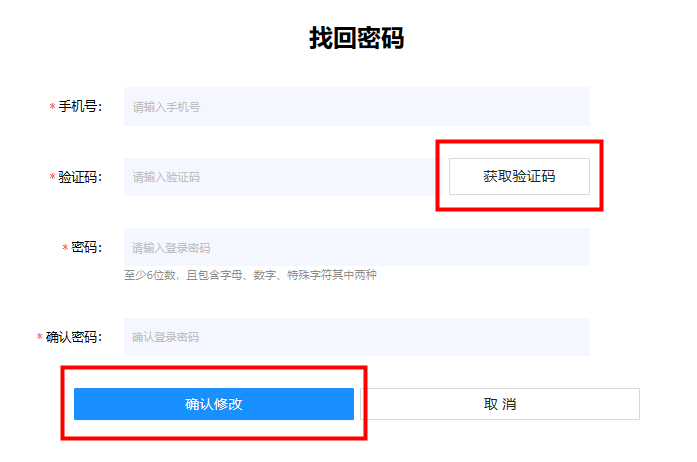Click the 确认登录密码 placeholder text
Image resolution: width=697 pixels, height=462 pixels.
(x=165, y=337)
